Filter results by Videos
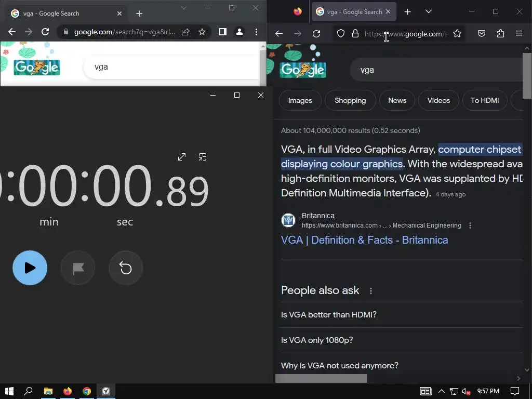This screenshot has height=399, width=532. pos(438,100)
